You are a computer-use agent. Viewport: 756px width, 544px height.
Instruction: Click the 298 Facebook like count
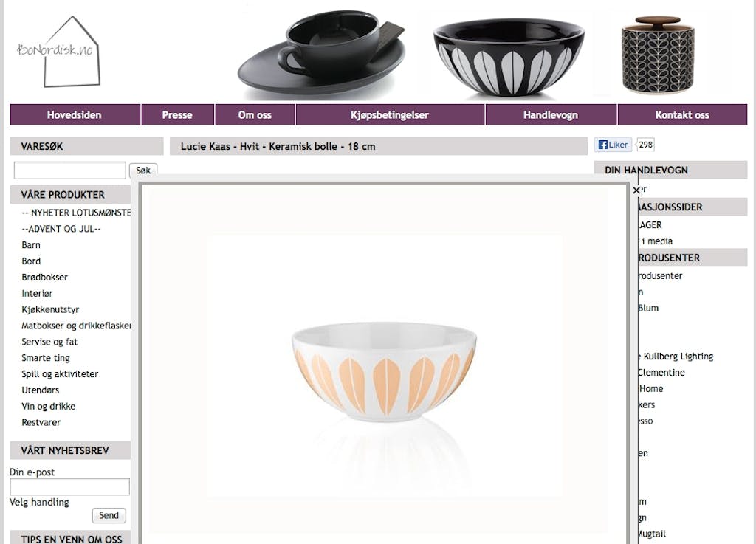645,145
